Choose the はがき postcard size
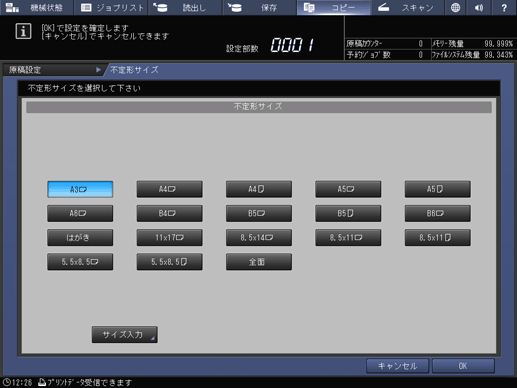517x388 pixels. [x=80, y=237]
